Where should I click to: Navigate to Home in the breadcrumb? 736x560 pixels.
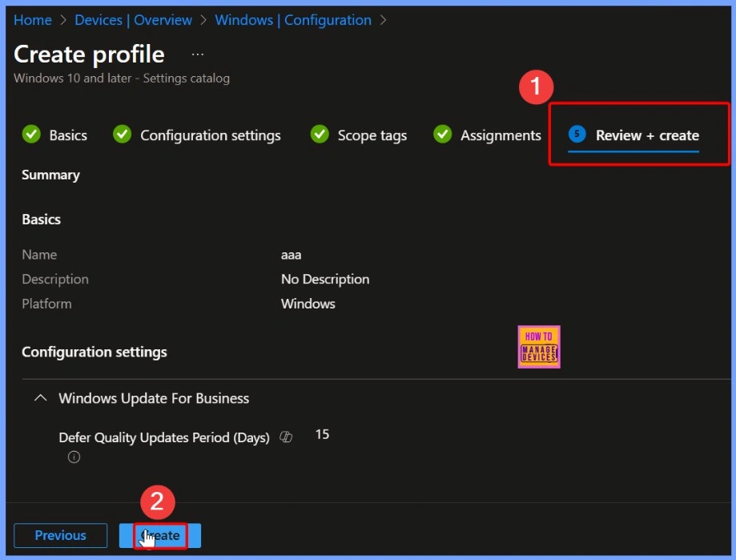click(33, 20)
